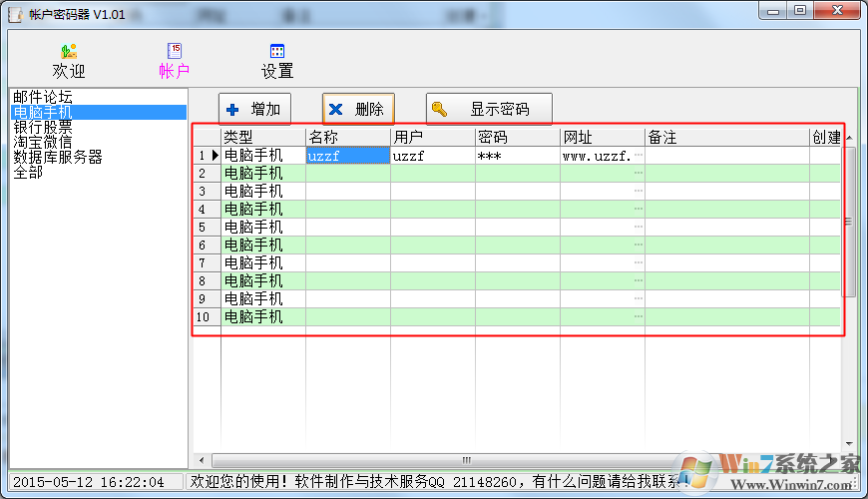Viewport: 868px width, 499px height.
Task: Open URL ellipsis button in row 7
Action: click(x=639, y=263)
